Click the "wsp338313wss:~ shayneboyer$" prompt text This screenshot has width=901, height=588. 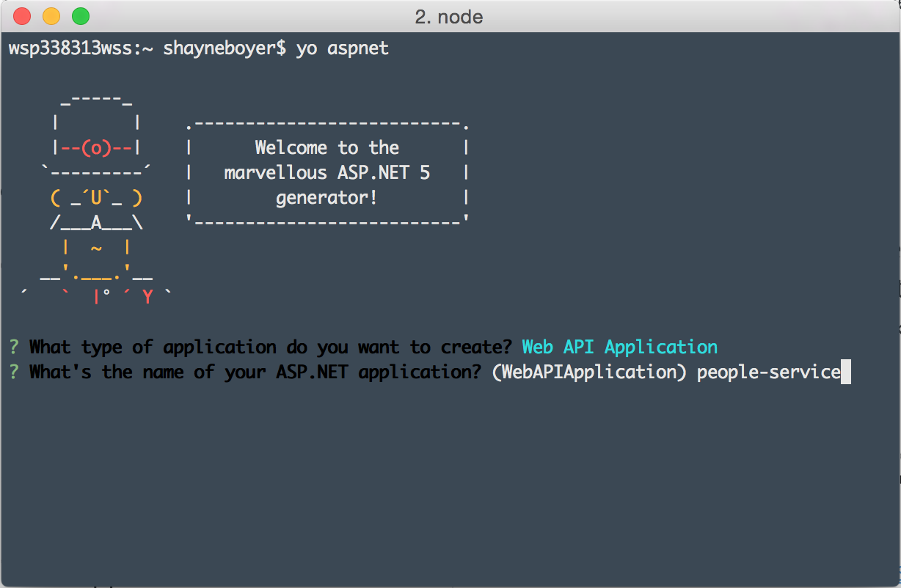coord(147,49)
